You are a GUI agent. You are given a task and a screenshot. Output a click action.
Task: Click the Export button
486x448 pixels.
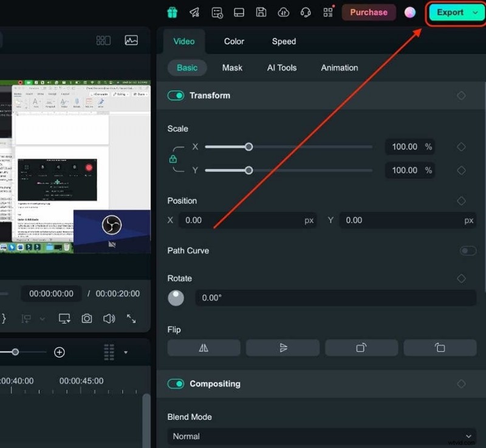coord(450,12)
